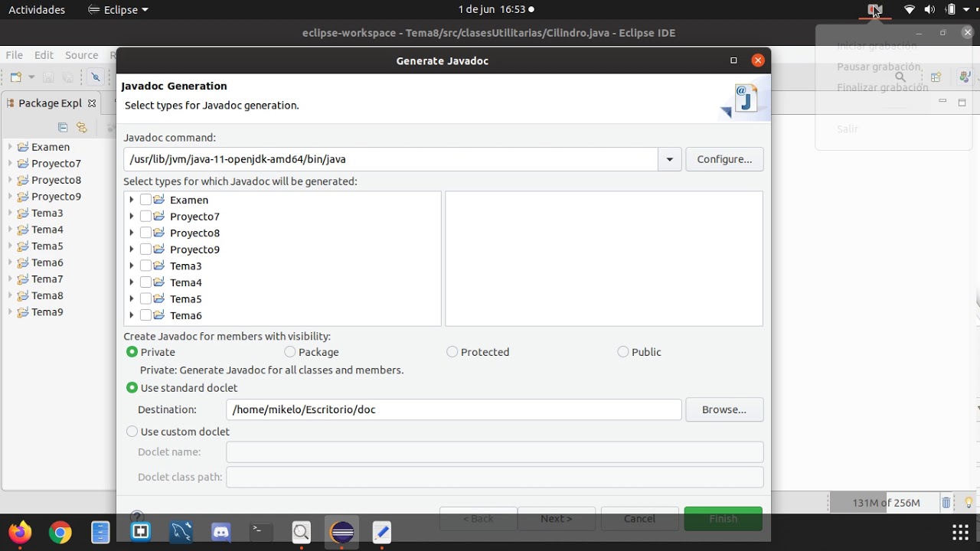This screenshot has height=551, width=980.
Task: Click the volume icon in top bar
Action: (x=929, y=10)
